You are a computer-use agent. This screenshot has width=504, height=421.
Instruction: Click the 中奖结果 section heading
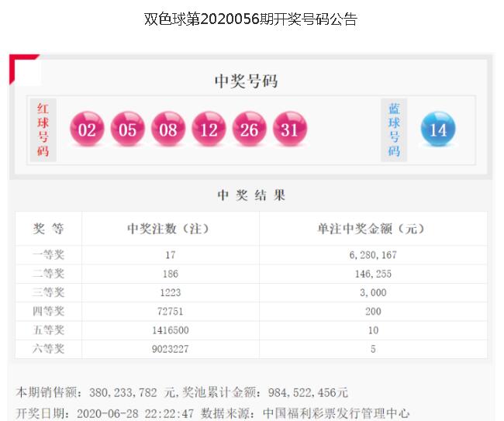pyautogui.click(x=251, y=195)
